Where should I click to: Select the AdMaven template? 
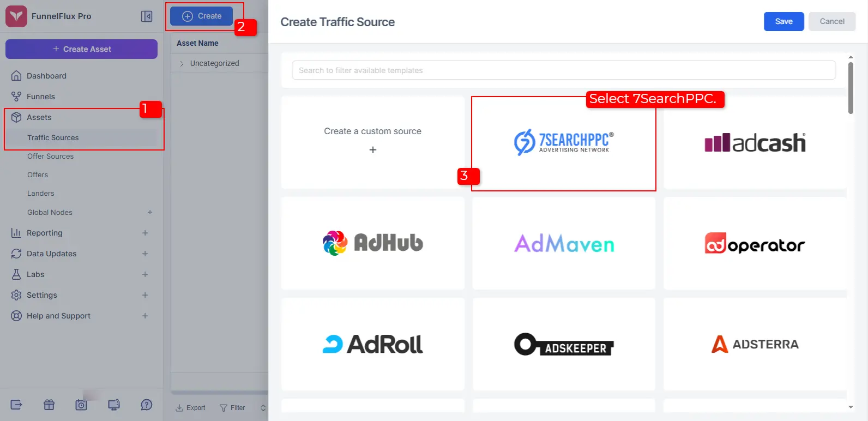pos(564,243)
